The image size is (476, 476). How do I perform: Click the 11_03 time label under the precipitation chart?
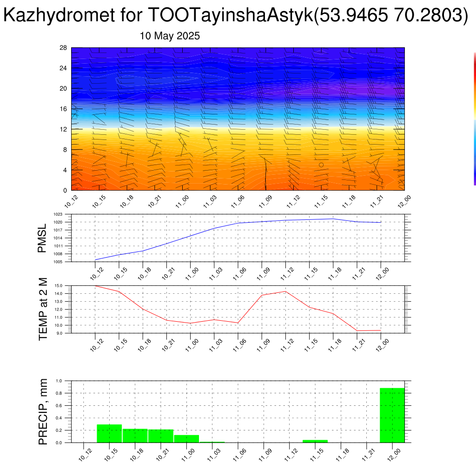tap(214, 455)
